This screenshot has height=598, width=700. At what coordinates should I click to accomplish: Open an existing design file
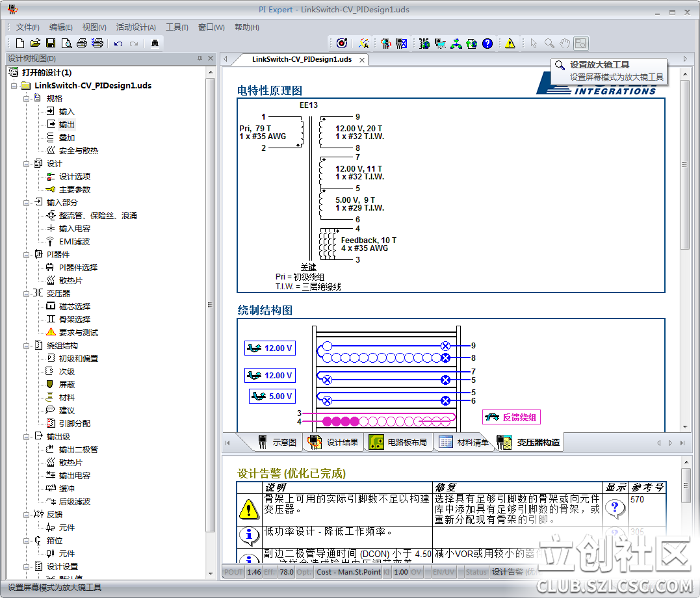(35, 44)
